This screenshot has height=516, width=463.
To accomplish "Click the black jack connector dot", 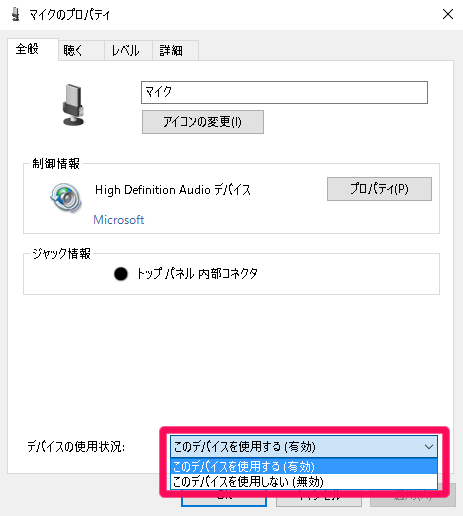I will [121, 274].
